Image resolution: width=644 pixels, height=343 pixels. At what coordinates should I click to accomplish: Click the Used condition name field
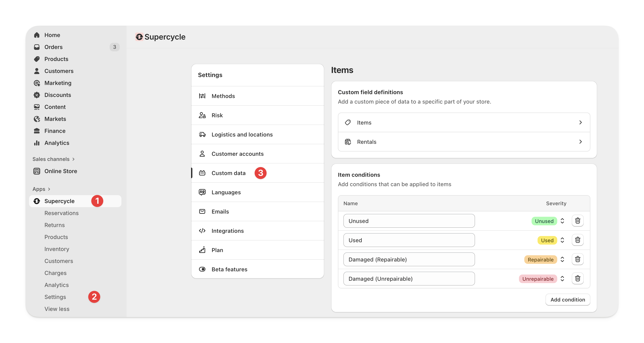409,240
